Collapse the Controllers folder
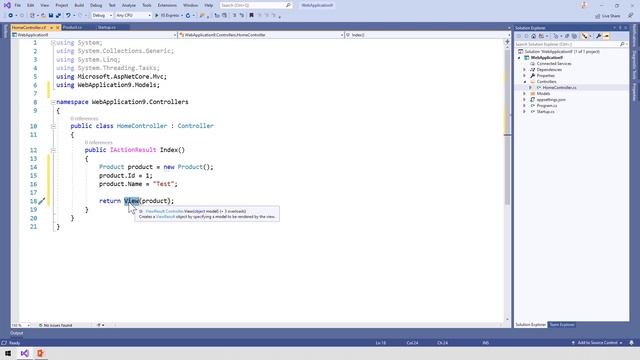 (524, 82)
